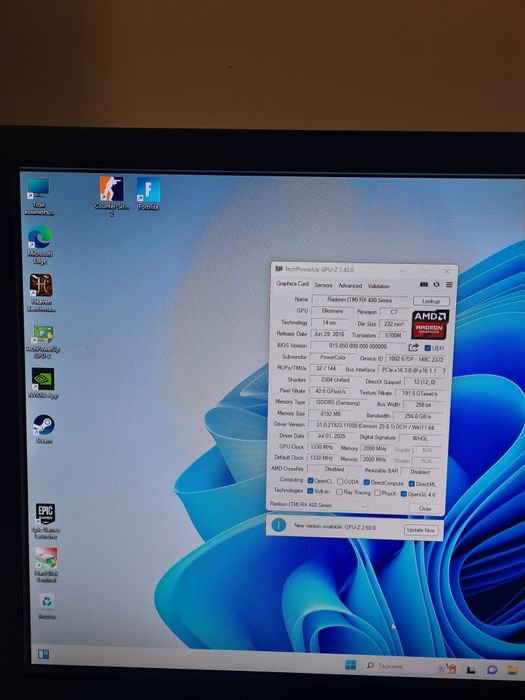The width and height of the screenshot is (525, 700).
Task: Click the GPU-Z Close button
Action: point(425,508)
